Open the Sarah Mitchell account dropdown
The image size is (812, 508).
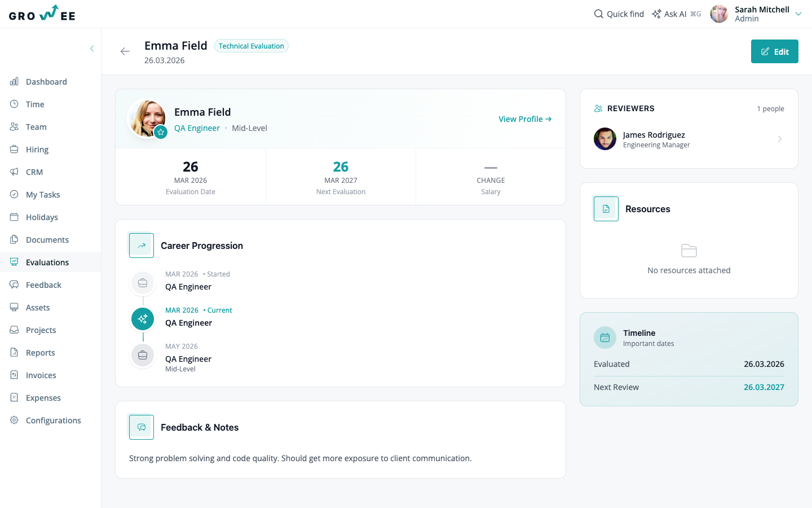tap(798, 14)
